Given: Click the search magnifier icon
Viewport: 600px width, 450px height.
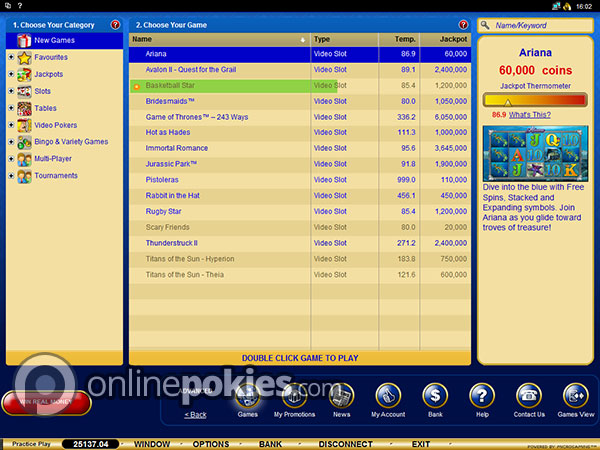Looking at the screenshot, I should point(485,25).
